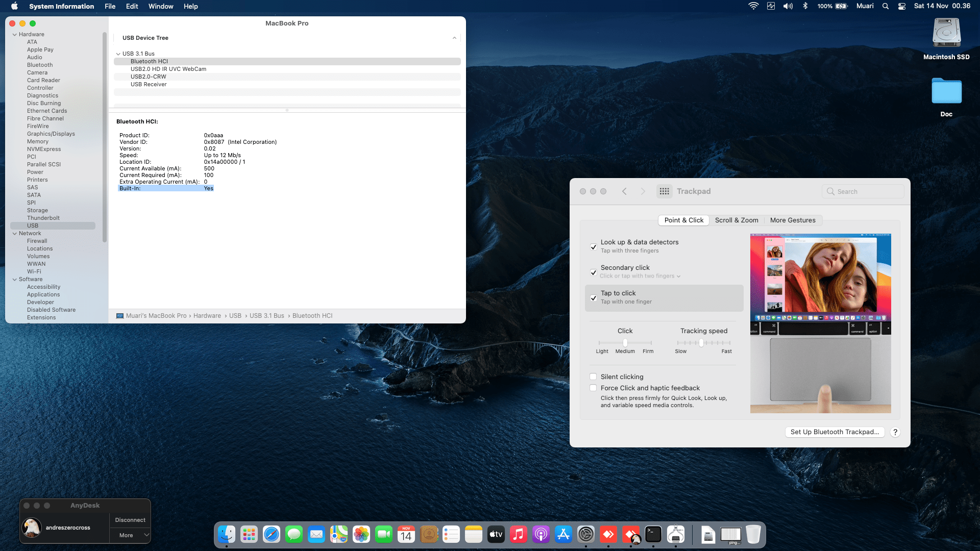Disable the Tap to click checkbox
Screen dimensions: 980x551
(594, 298)
